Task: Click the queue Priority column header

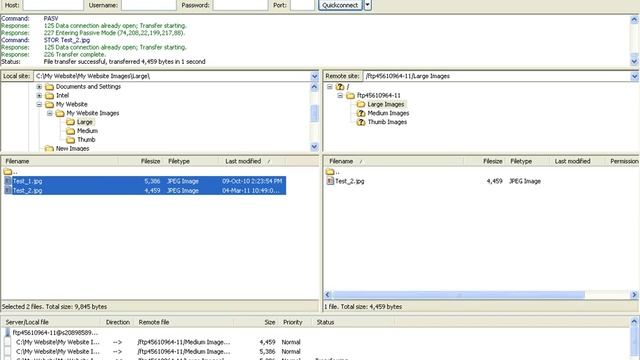Action: pyautogui.click(x=296, y=322)
